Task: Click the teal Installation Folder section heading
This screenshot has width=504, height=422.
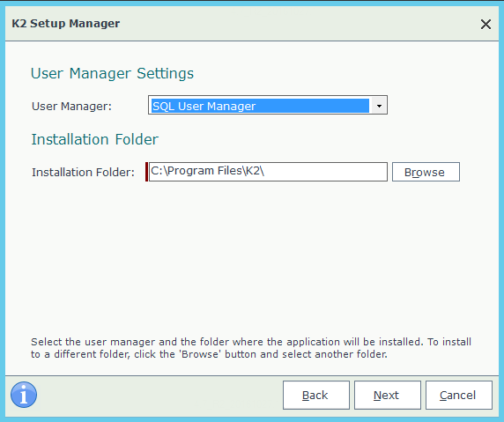Action: click(x=95, y=139)
